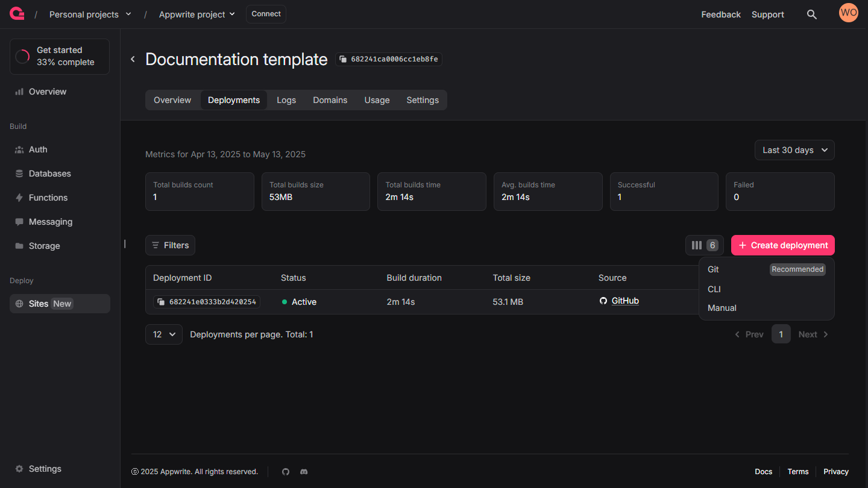Change the 12 per page dropdown

tap(164, 334)
